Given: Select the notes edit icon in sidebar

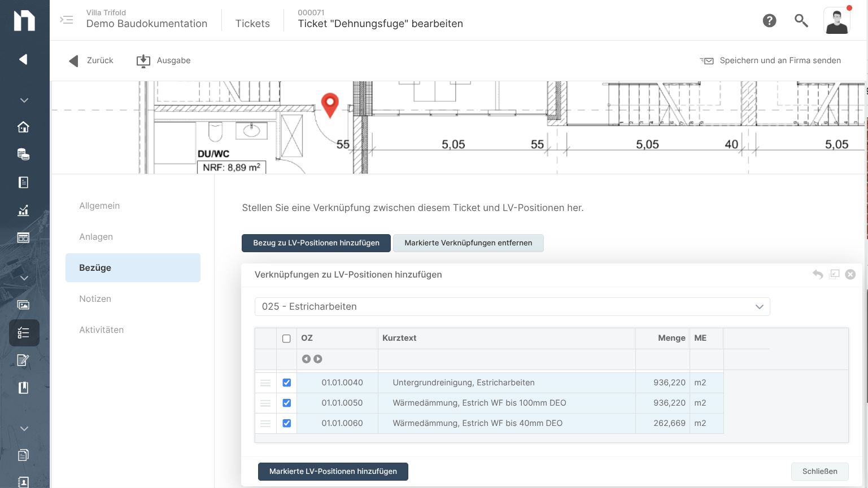Looking at the screenshot, I should coord(23,360).
